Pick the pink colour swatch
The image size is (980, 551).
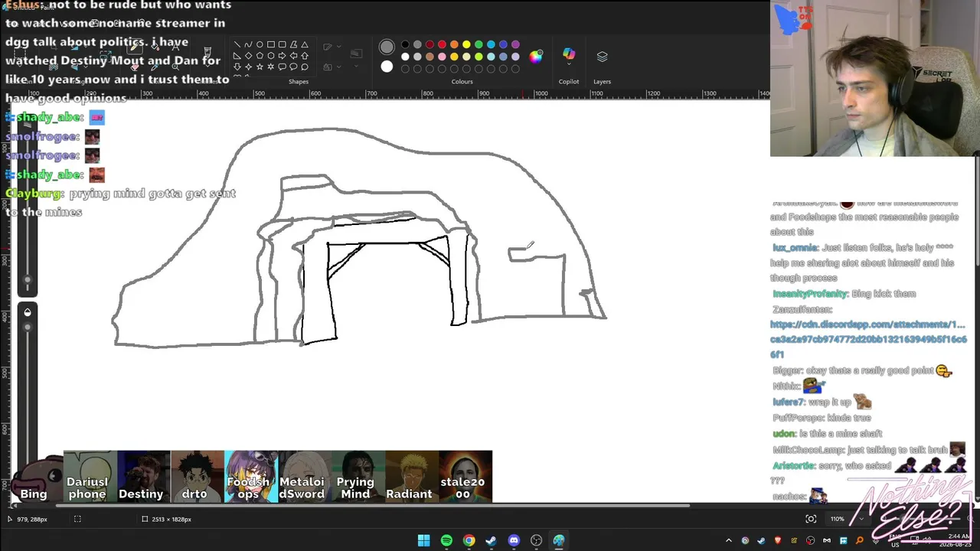[442, 57]
